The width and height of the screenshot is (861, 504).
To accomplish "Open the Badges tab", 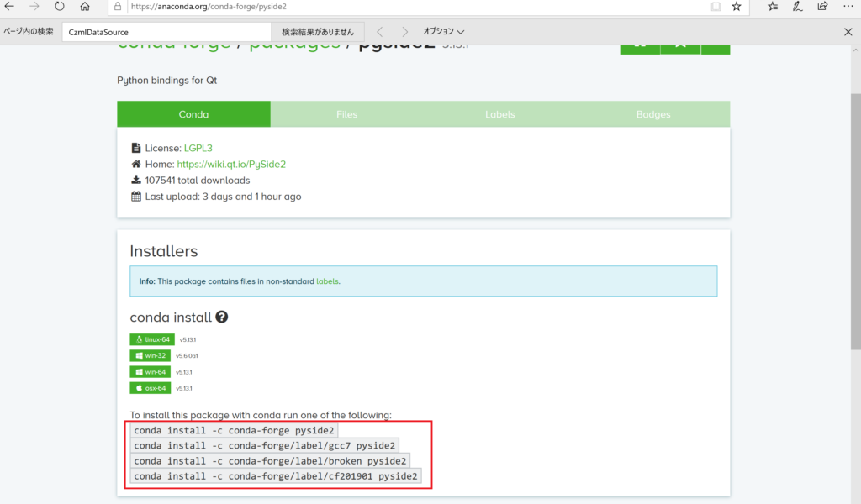I will point(653,114).
